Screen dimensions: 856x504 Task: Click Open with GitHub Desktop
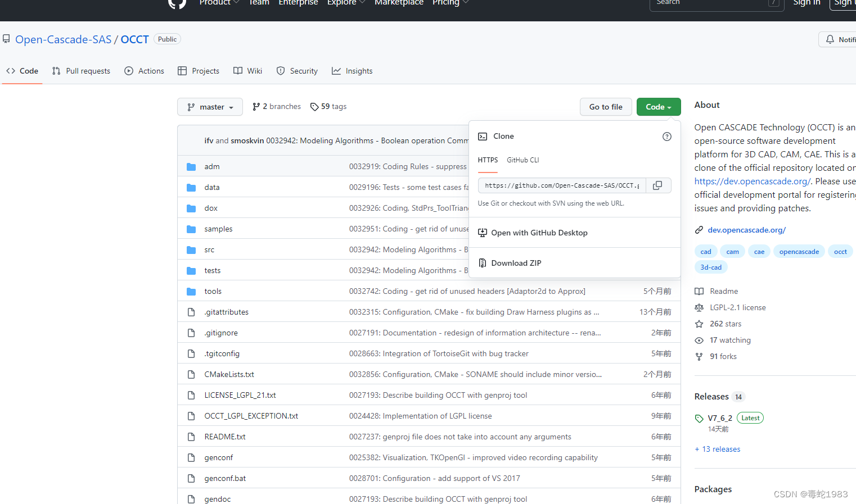pyautogui.click(x=575, y=233)
